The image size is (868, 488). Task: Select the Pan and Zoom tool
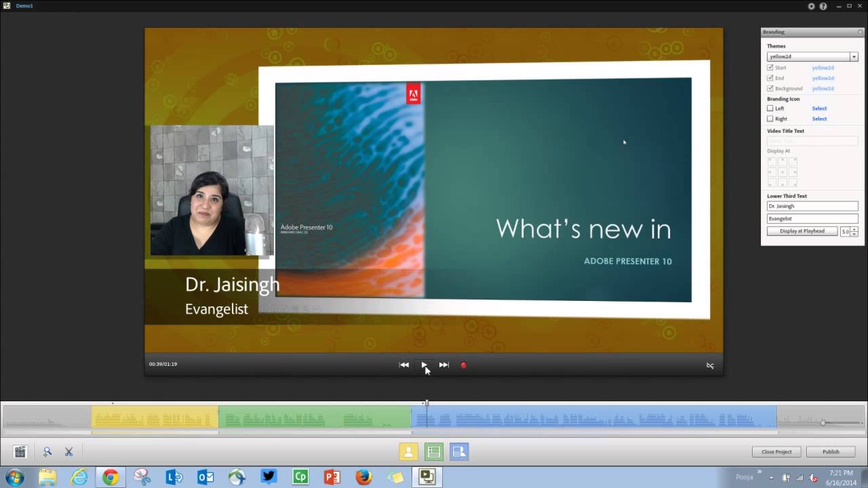tap(47, 451)
